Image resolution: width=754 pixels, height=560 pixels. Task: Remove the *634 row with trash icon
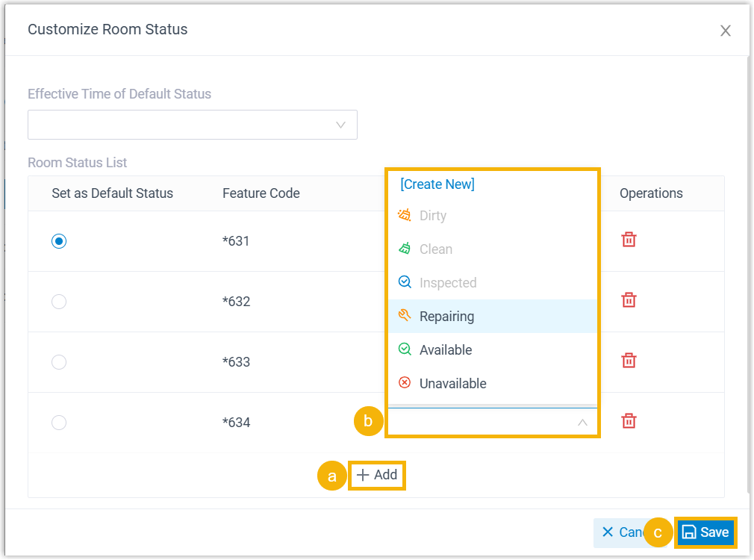pos(629,421)
